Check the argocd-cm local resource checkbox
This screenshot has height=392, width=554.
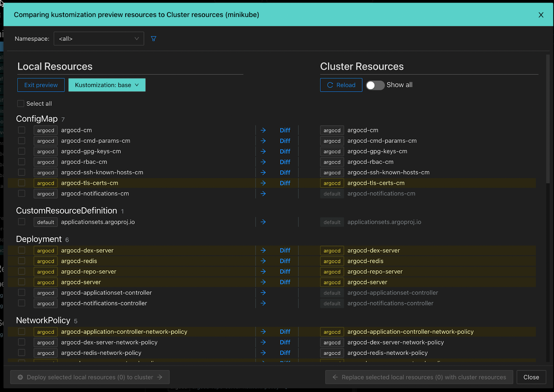point(21,130)
